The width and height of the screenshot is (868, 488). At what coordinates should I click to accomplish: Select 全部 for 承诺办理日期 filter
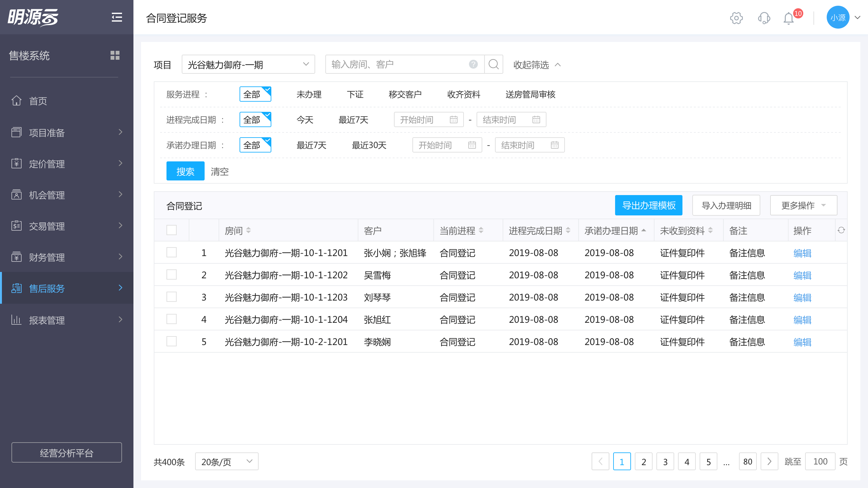(x=255, y=145)
